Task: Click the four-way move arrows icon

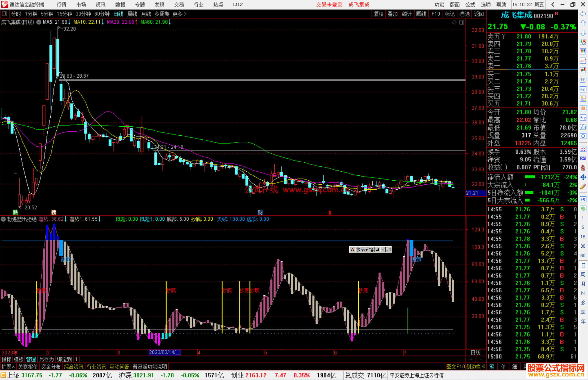Action: point(583,177)
